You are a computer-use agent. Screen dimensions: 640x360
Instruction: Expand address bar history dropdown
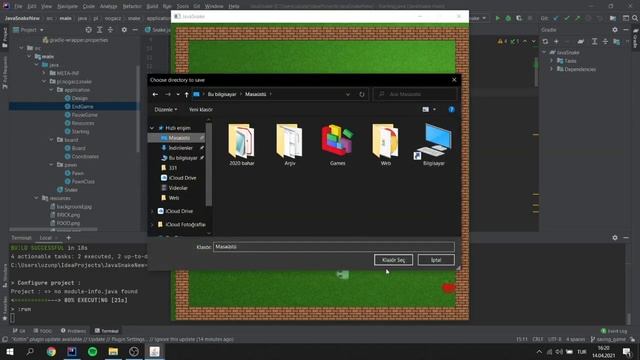(x=348, y=94)
